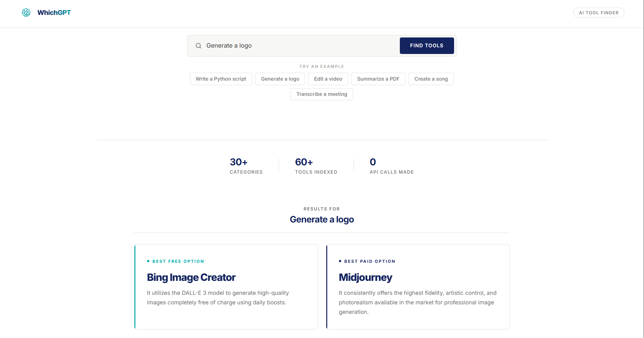Choose the Generate a logo example chip
644x338 pixels.
click(x=280, y=79)
